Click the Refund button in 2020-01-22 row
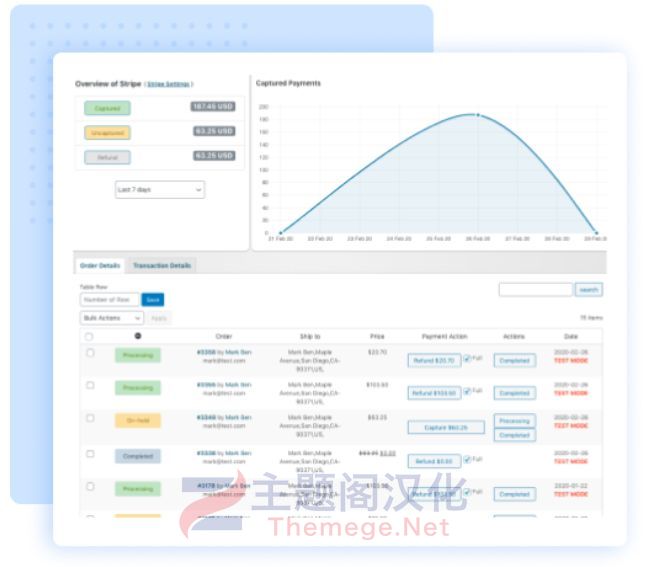Viewport: 649px width, 567px height. tap(434, 494)
